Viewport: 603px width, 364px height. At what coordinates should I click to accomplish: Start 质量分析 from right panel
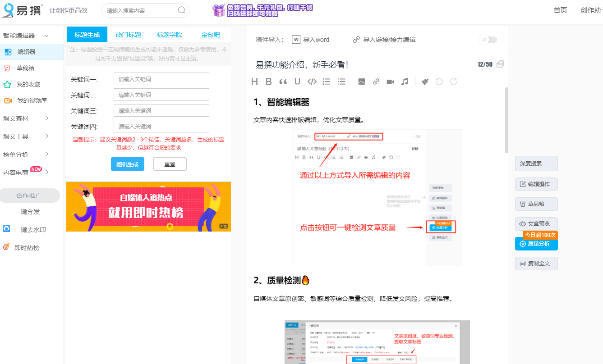point(536,244)
